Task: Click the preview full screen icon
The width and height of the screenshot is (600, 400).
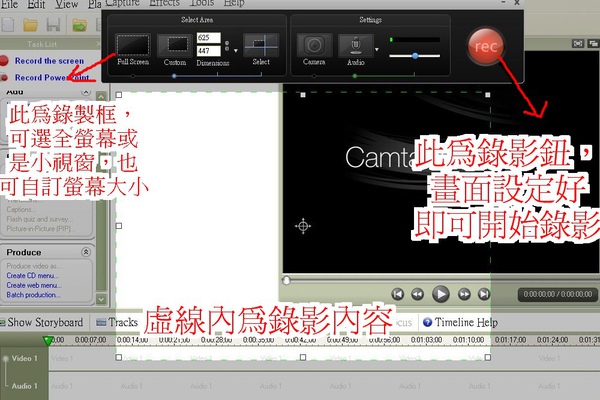Action: [578, 44]
